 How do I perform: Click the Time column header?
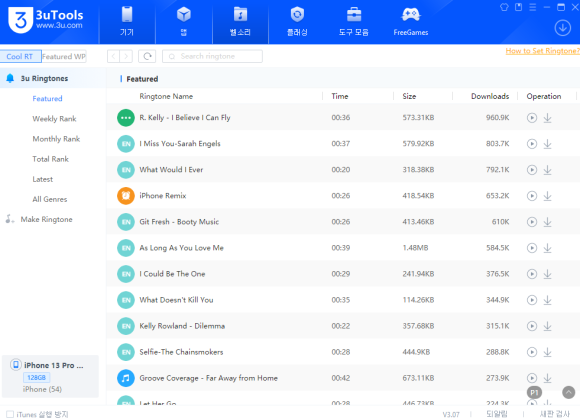point(340,97)
